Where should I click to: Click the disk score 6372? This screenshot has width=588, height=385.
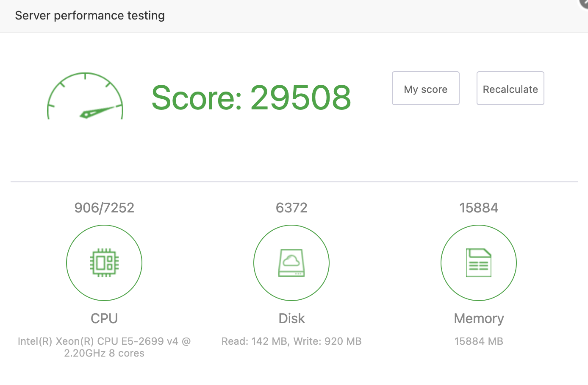[291, 208]
